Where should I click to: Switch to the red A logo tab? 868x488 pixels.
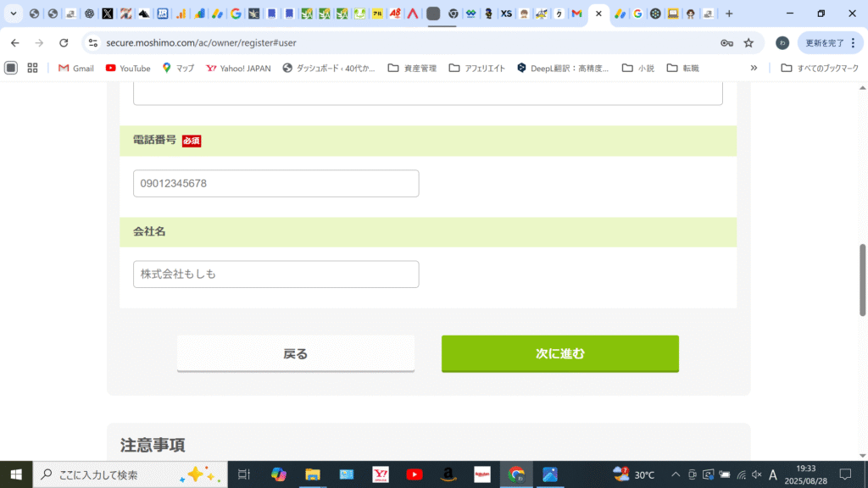(413, 14)
